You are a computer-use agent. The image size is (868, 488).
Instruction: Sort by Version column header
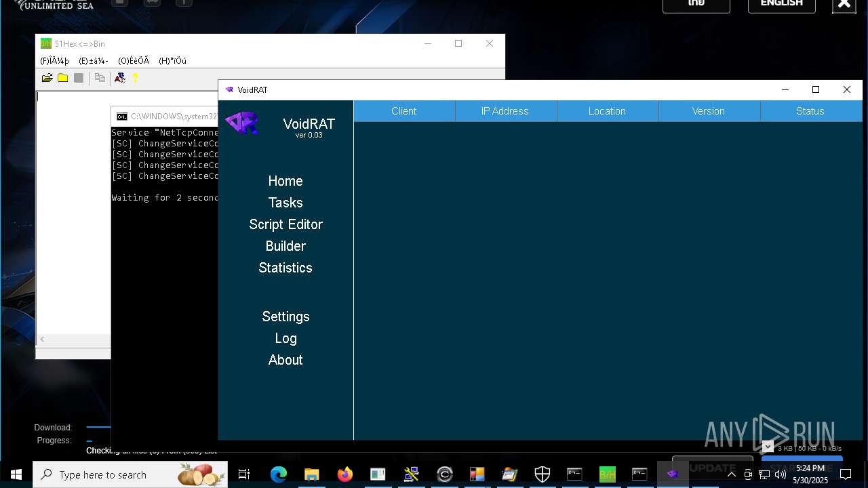(x=709, y=111)
